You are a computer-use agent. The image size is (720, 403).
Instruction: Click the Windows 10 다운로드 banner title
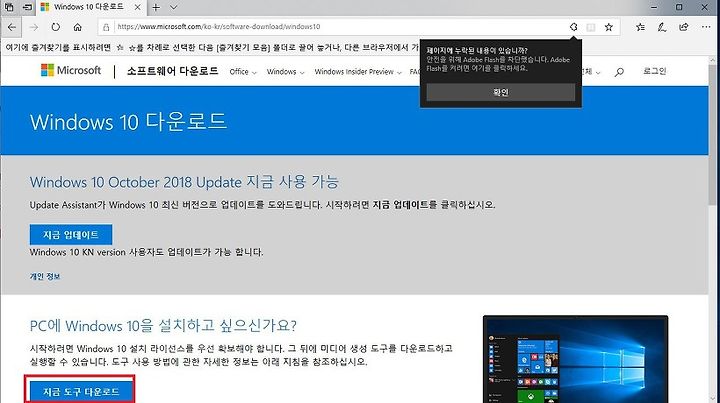point(129,122)
